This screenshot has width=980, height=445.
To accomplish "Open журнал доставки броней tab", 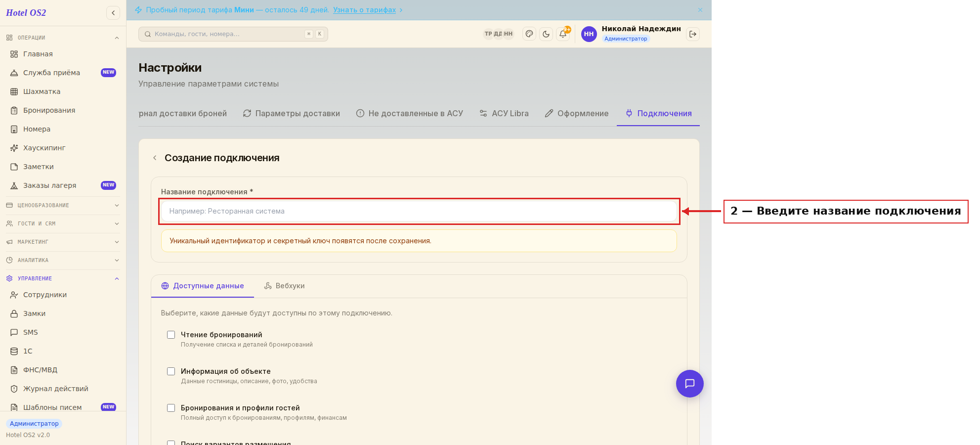I will click(x=183, y=113).
